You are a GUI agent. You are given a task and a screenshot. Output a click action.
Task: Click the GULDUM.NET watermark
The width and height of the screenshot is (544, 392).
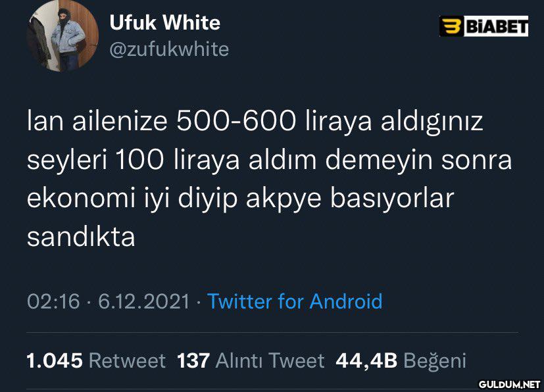click(x=509, y=384)
